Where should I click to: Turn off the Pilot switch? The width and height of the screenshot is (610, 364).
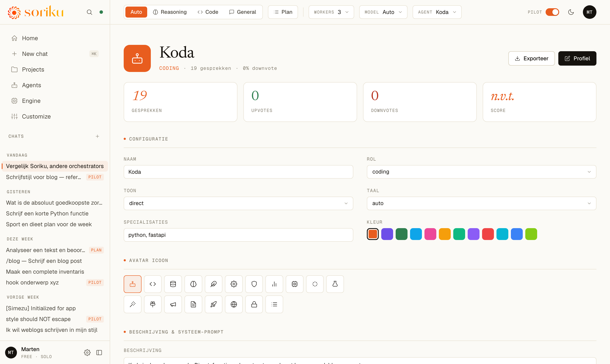coord(552,12)
